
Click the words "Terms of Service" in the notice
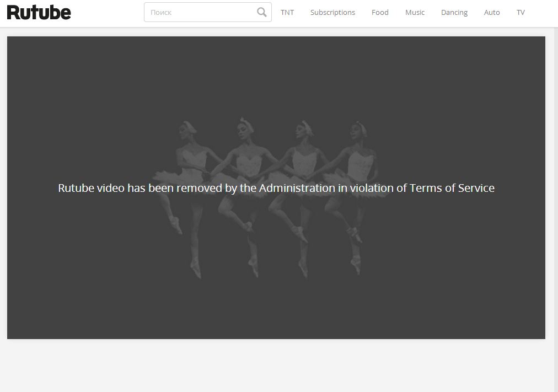tap(452, 188)
